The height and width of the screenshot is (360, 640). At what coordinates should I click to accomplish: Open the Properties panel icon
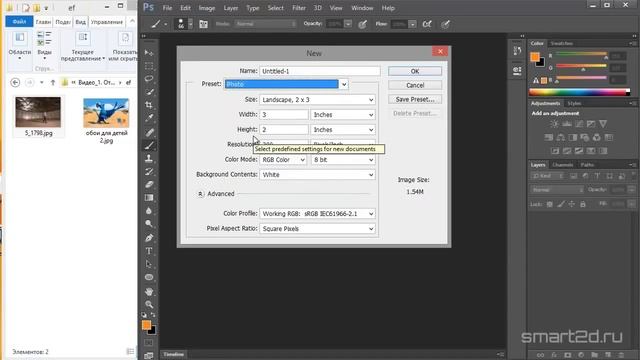517,70
